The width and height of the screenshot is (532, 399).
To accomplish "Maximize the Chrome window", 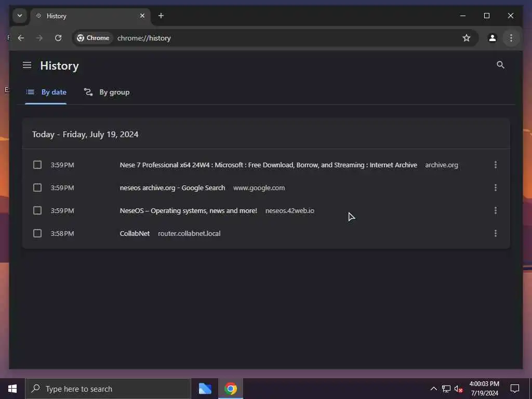I will 486,16.
